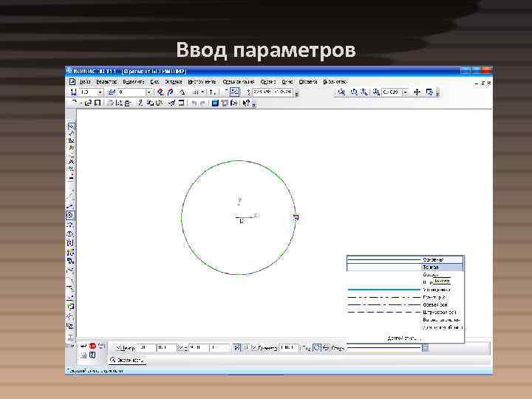Click the Segment line tool above Circle tool
The width and height of the screenshot is (532, 399).
coord(70,205)
